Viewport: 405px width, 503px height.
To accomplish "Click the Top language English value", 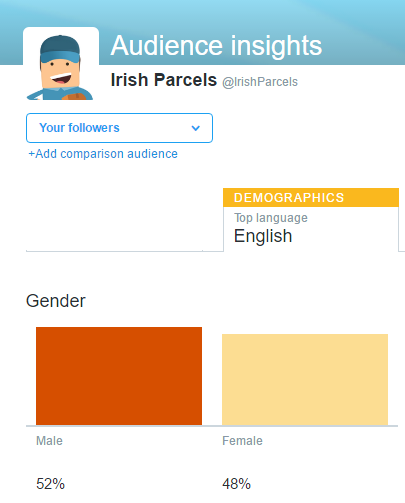I will [x=263, y=236].
